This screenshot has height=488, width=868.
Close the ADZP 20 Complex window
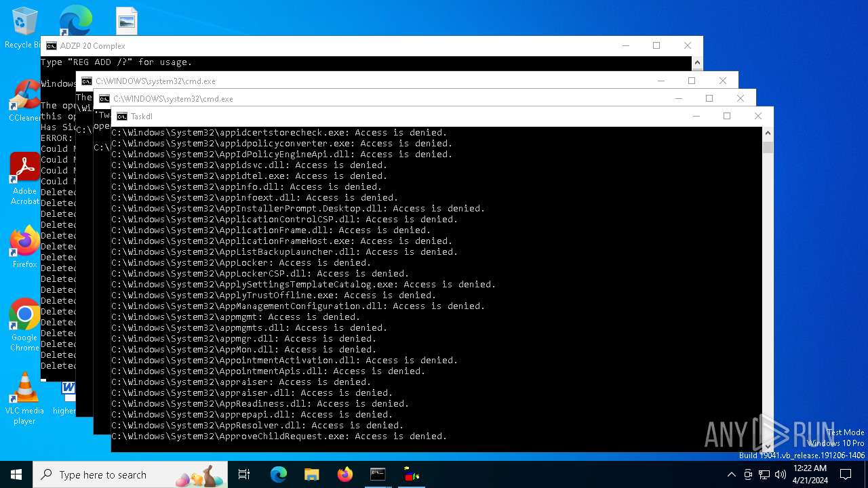[x=688, y=45]
